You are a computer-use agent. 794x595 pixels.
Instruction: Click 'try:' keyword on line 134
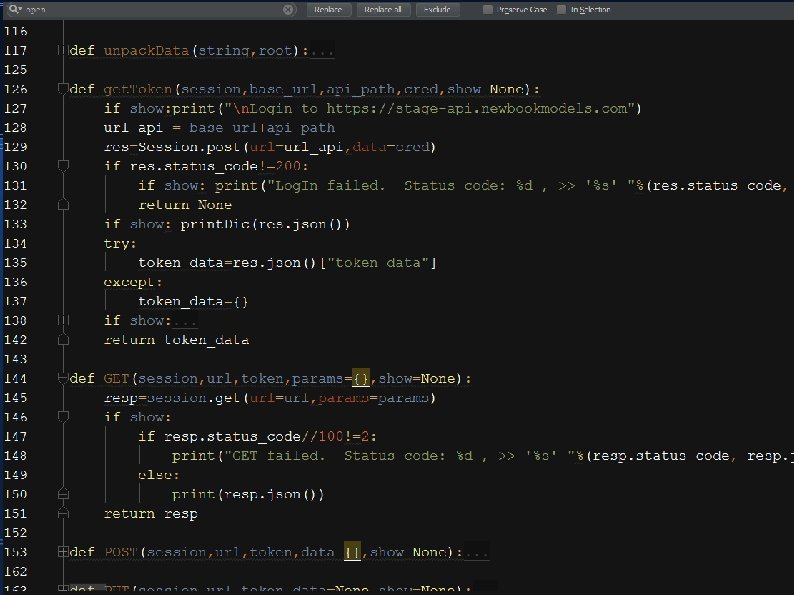[120, 244]
